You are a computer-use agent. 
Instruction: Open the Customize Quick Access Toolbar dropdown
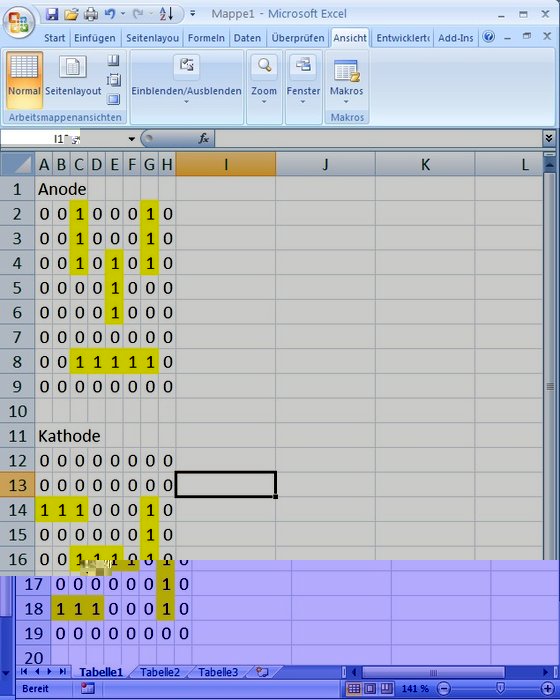[x=192, y=13]
